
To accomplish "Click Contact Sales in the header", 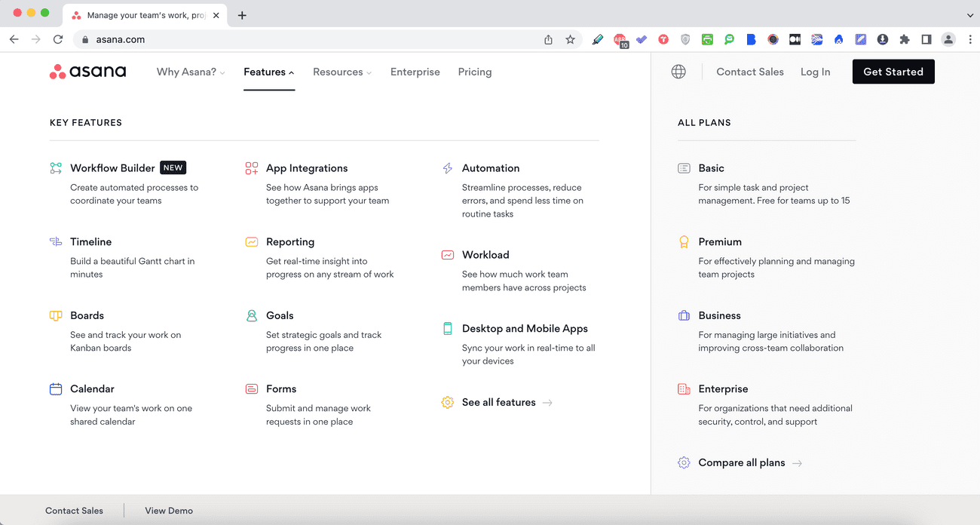I will 750,72.
